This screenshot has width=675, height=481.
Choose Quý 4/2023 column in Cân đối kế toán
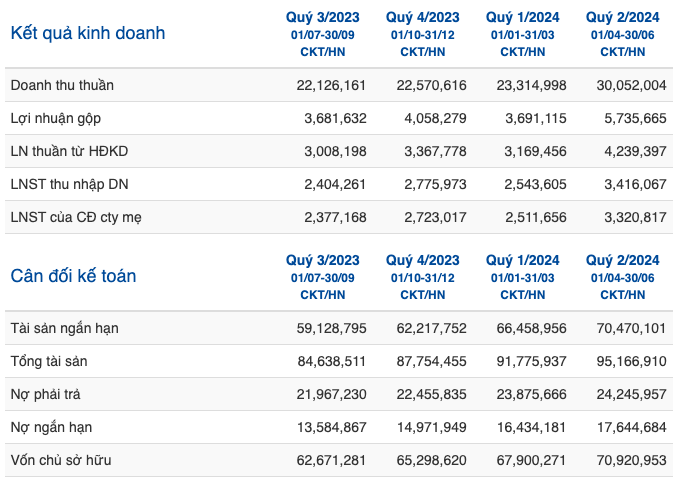(423, 260)
